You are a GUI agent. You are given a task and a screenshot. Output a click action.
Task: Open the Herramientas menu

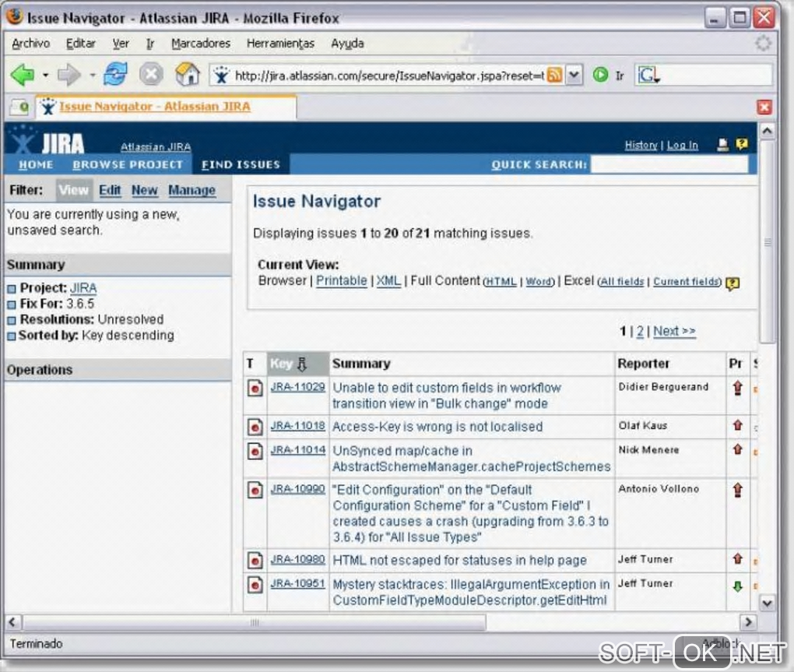(x=280, y=44)
